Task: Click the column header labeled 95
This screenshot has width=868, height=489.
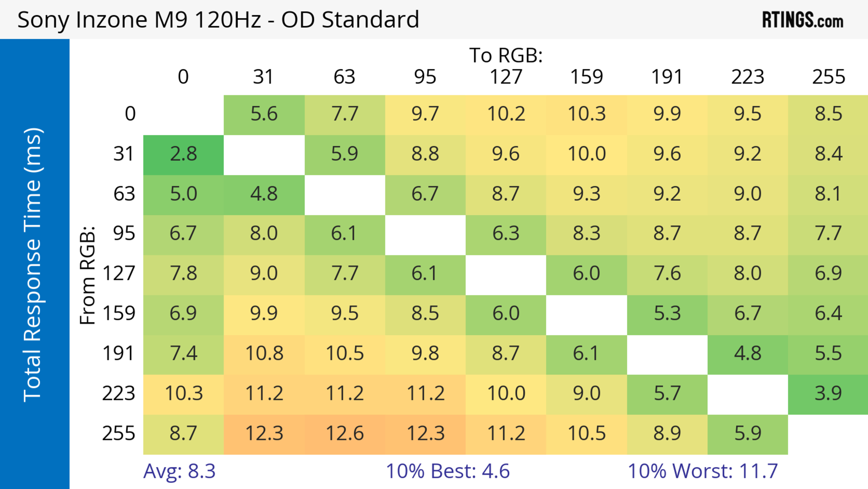Action: click(425, 77)
